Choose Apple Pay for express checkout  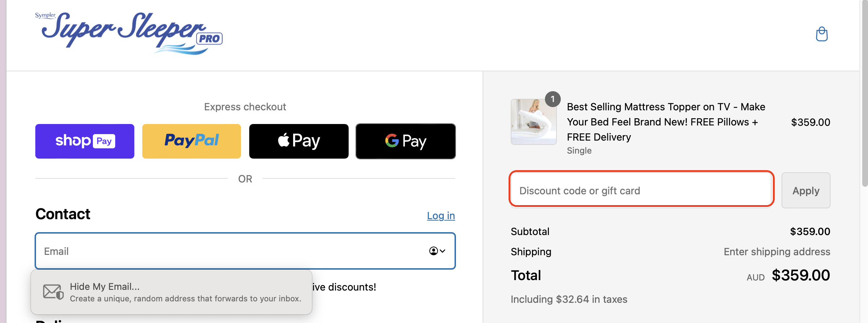(x=298, y=141)
